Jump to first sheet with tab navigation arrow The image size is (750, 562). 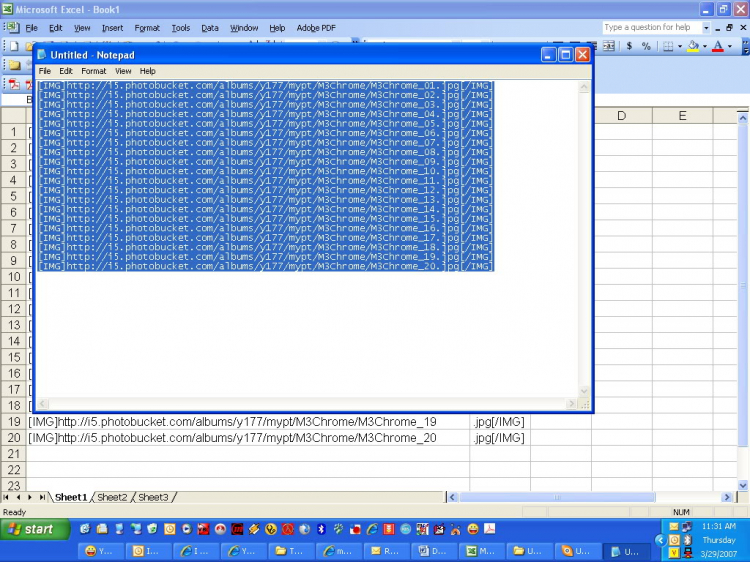6,497
